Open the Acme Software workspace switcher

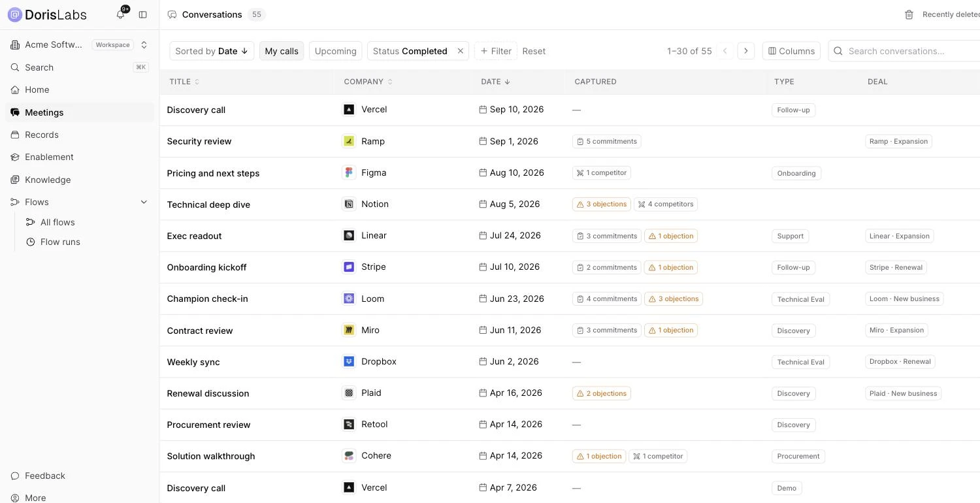80,45
